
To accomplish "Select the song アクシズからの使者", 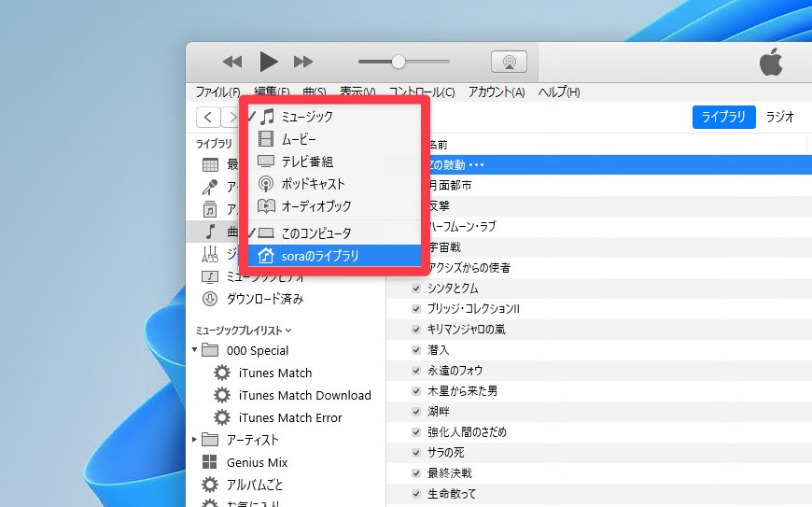I will coord(469,268).
